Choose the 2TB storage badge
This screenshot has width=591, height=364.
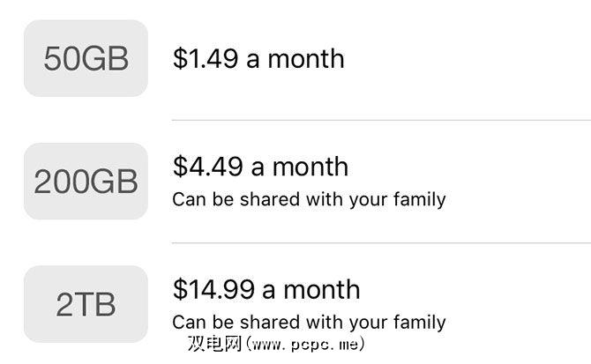pos(86,304)
